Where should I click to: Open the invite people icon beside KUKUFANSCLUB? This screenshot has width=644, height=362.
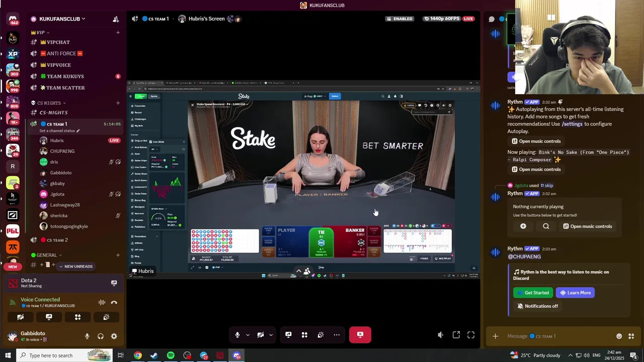(116, 19)
